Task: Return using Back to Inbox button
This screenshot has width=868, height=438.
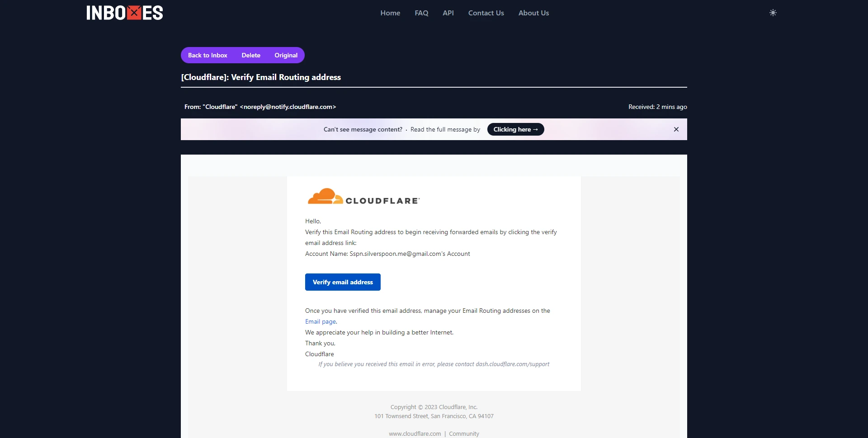Action: (208, 56)
